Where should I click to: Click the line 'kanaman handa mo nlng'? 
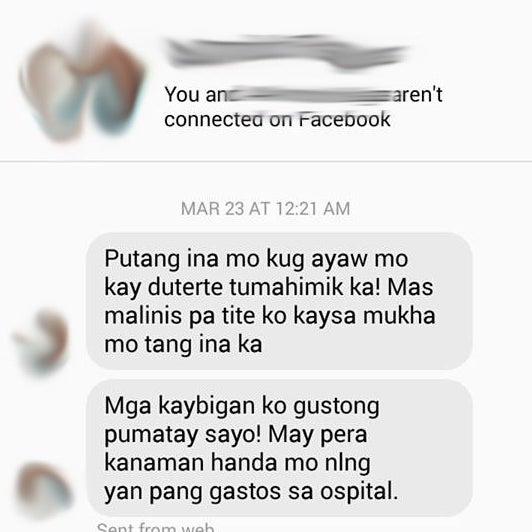coord(237,463)
